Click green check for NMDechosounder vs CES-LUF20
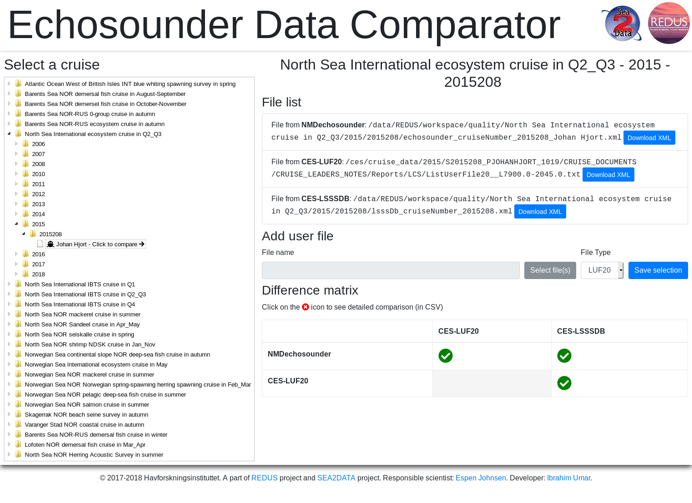692x503 pixels. pyautogui.click(x=445, y=356)
